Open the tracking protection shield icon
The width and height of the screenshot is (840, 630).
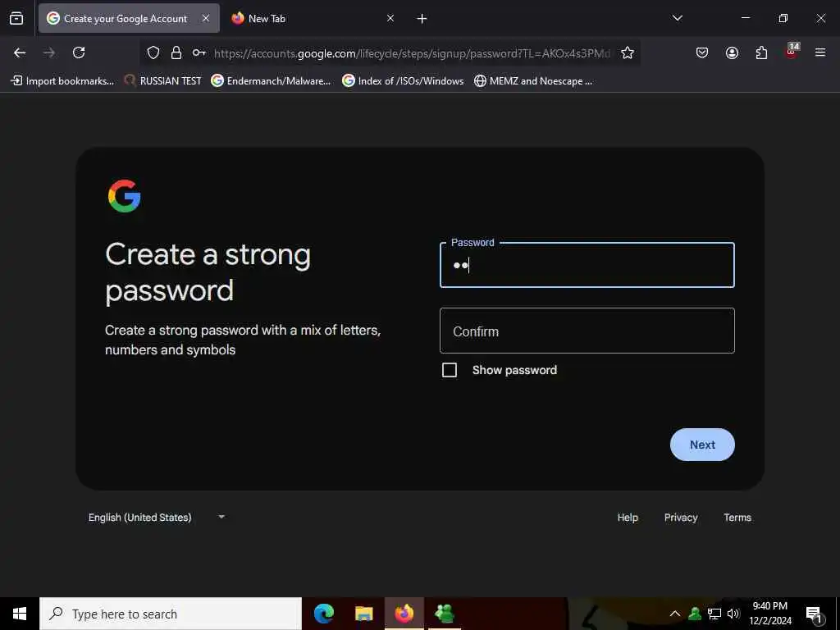tap(153, 52)
